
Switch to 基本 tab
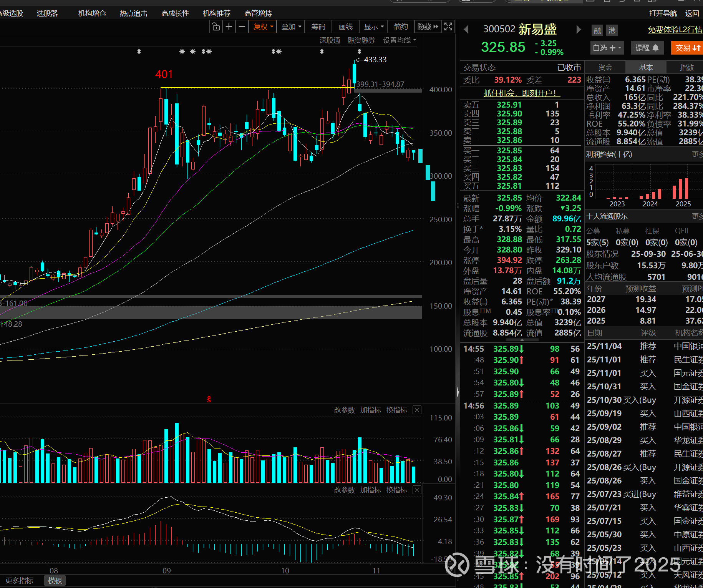click(646, 67)
